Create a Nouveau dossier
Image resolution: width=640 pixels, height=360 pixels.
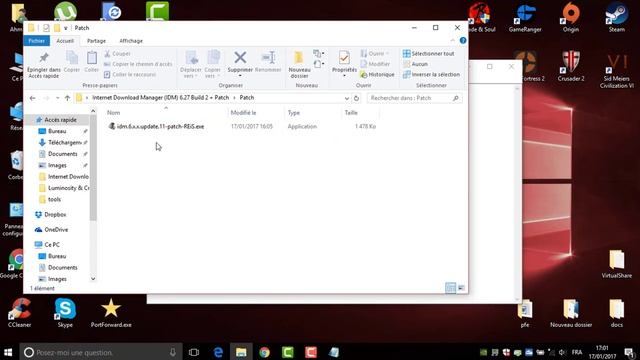(x=299, y=64)
